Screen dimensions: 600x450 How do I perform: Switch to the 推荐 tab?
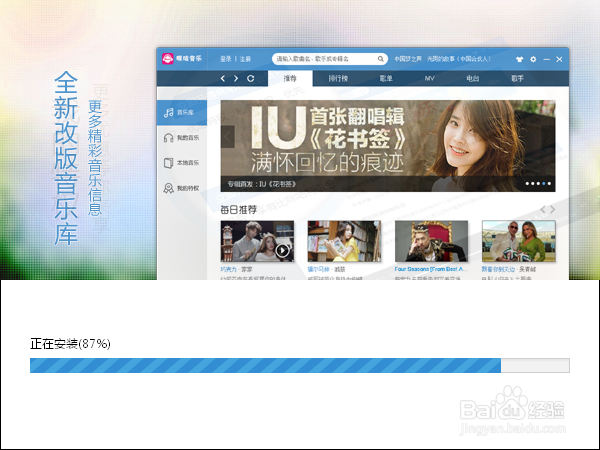(x=290, y=78)
